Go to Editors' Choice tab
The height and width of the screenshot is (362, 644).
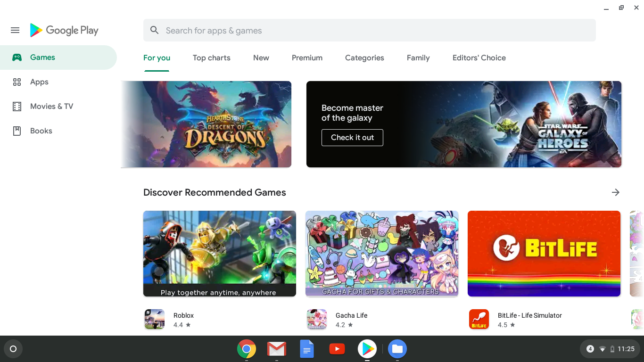coord(479,58)
